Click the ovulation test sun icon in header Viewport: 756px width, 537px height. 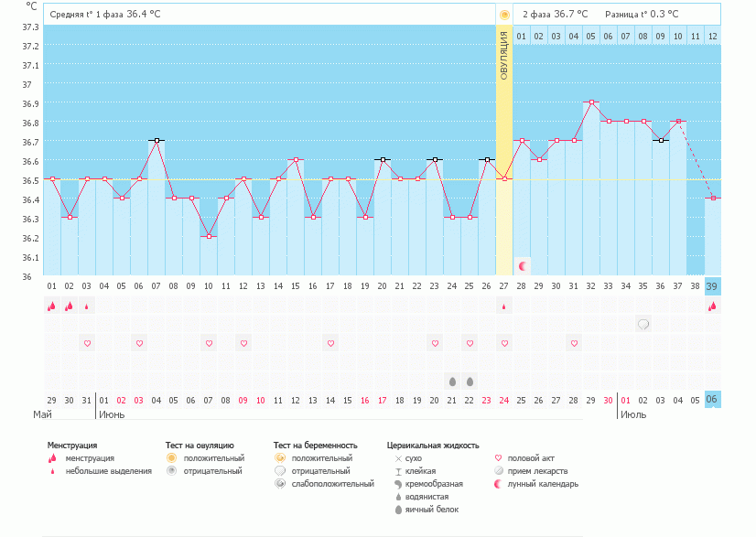(504, 15)
